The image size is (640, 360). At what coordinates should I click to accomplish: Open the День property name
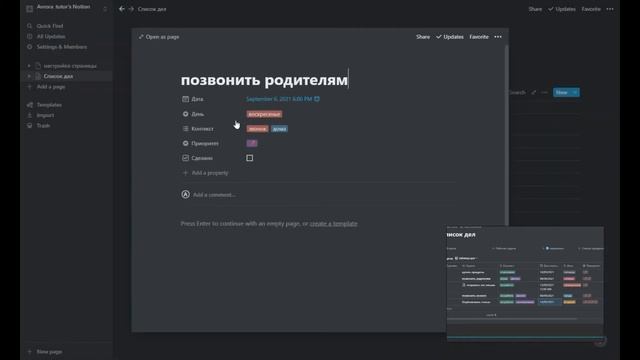(x=198, y=114)
